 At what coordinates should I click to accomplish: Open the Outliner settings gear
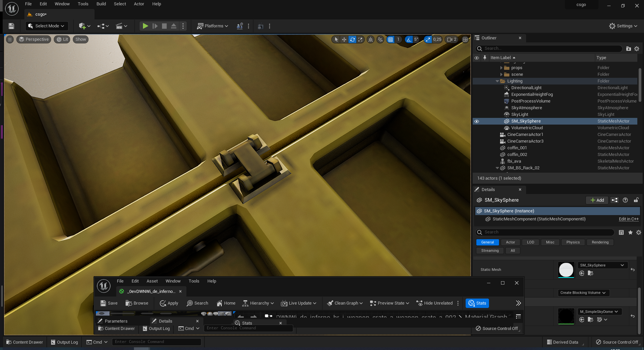pyautogui.click(x=637, y=49)
